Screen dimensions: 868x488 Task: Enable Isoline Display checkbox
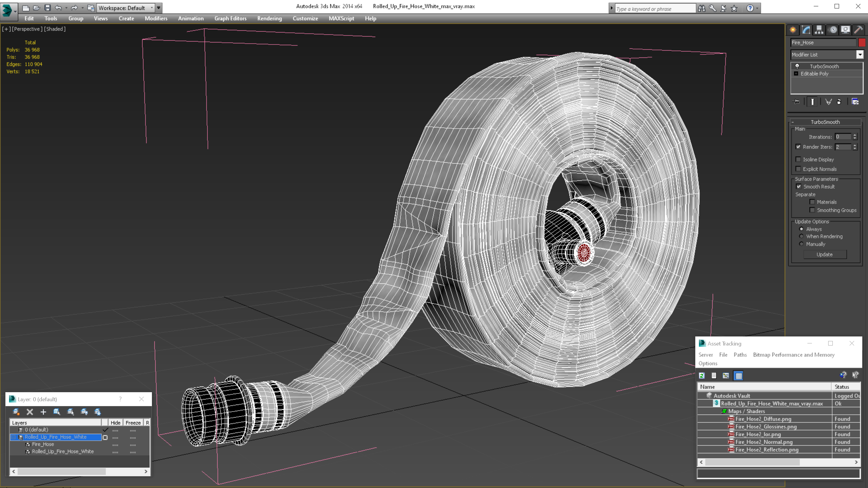click(x=798, y=159)
